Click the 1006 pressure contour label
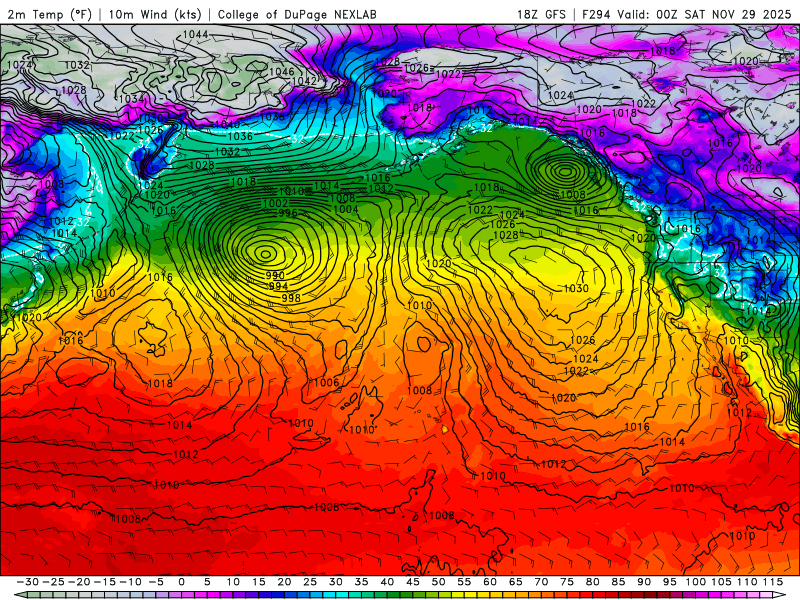This screenshot has width=800, height=600. [327, 382]
